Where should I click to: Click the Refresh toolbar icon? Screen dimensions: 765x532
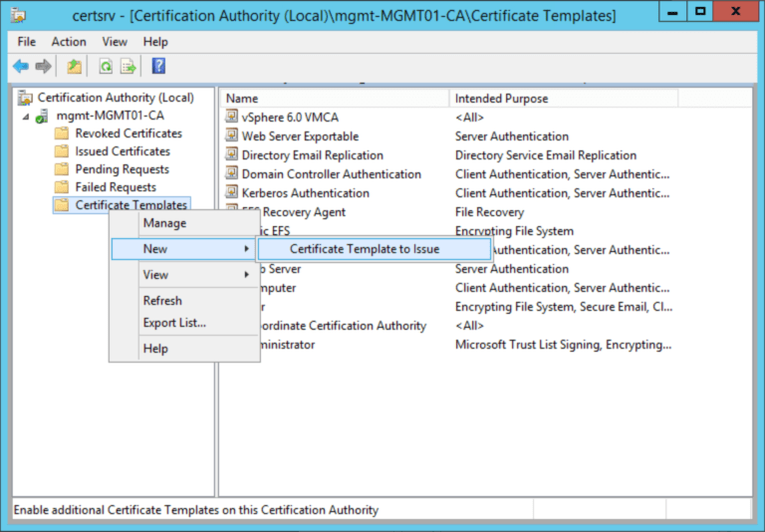point(105,67)
